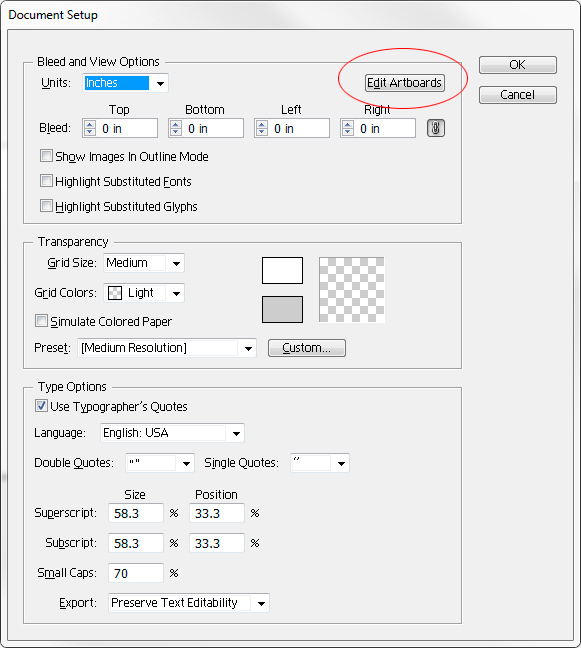The image size is (581, 648).
Task: Check Highlight Substituted Fonts
Action: click(x=46, y=181)
